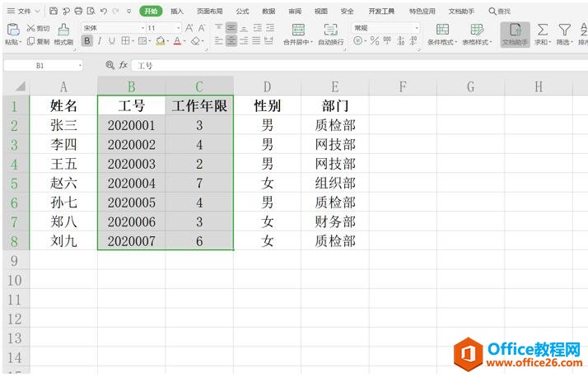Viewport: 588px width, 377px height.
Task: Toggle Italic formatting button
Action: pos(100,41)
